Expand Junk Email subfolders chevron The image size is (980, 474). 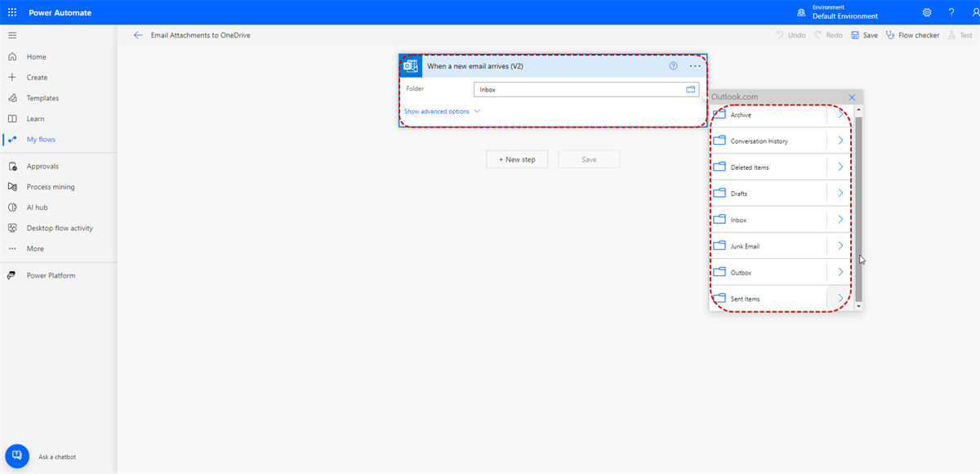(840, 245)
